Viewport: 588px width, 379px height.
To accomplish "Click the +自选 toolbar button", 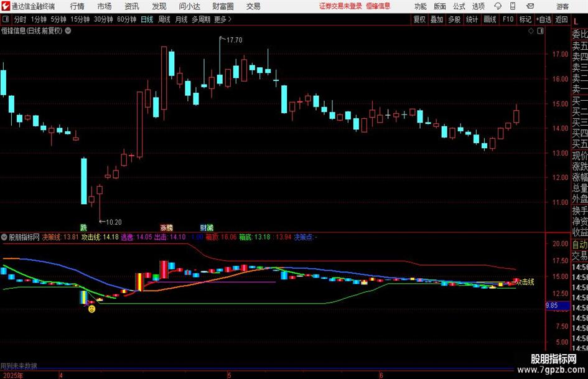I will (543, 19).
